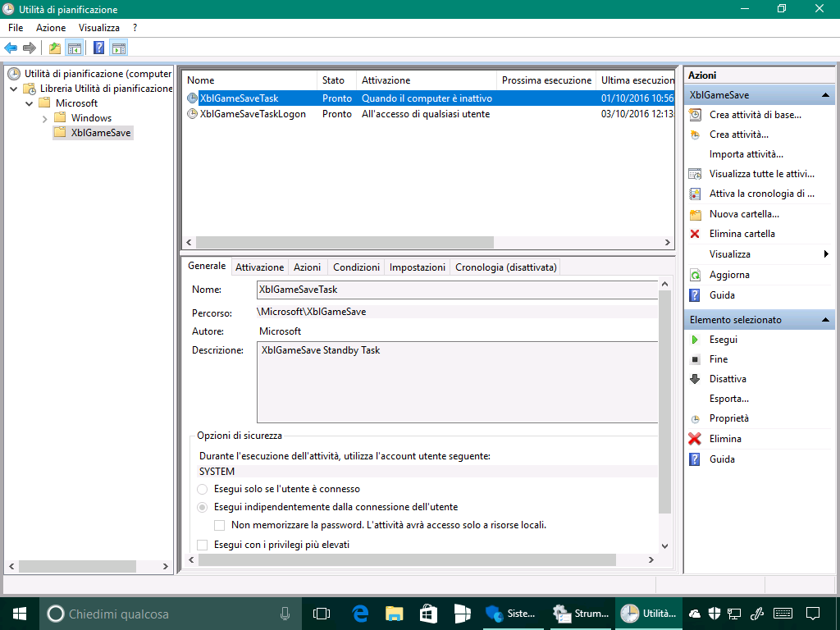Click Importa attività... action
The height and width of the screenshot is (630, 840).
pyautogui.click(x=746, y=154)
